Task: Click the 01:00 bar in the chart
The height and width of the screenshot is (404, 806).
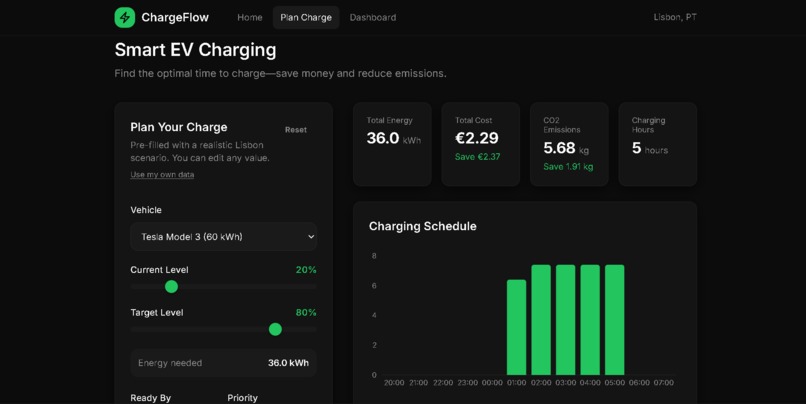Action: tap(517, 327)
